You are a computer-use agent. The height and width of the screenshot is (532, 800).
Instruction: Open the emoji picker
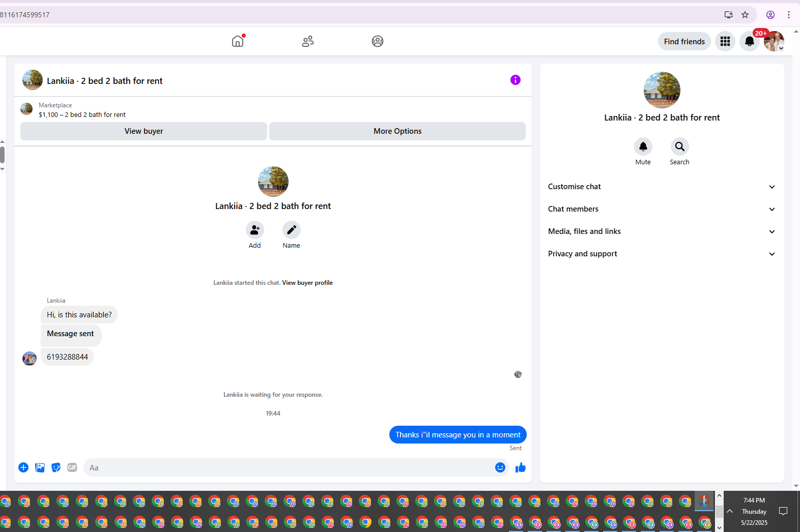[x=500, y=467]
